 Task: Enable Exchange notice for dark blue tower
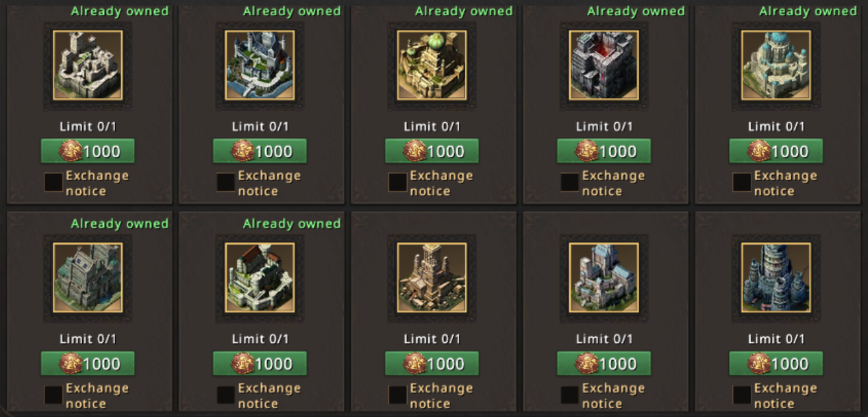(741, 395)
